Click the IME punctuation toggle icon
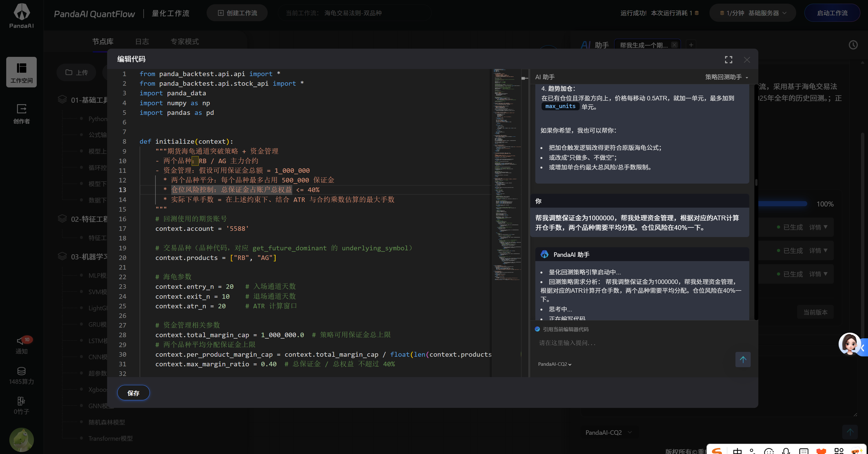Viewport: 868px width, 454px height. pos(753,451)
